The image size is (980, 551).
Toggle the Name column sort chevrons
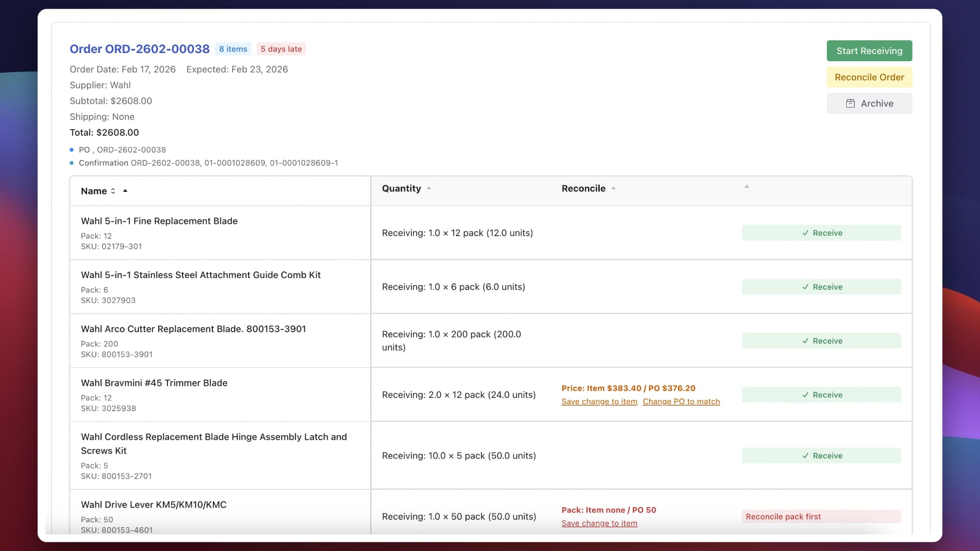[113, 191]
